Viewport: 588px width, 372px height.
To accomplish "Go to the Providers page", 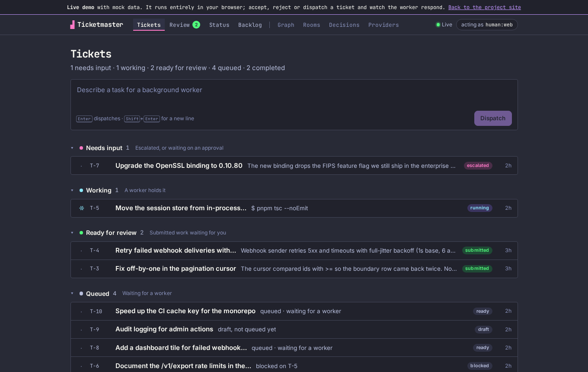I will [383, 25].
